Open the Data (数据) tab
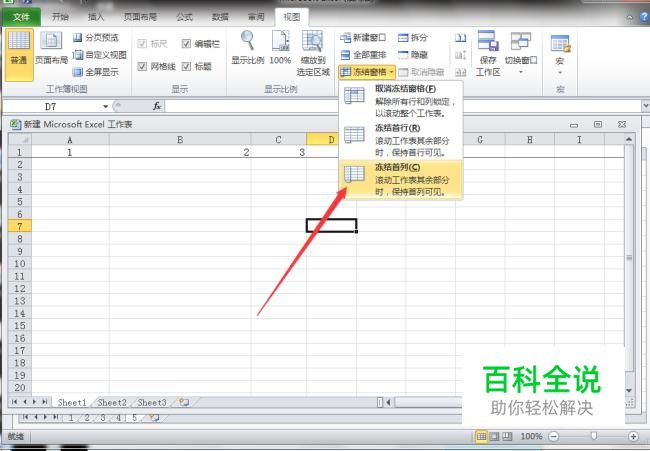The image size is (650, 451). click(220, 17)
